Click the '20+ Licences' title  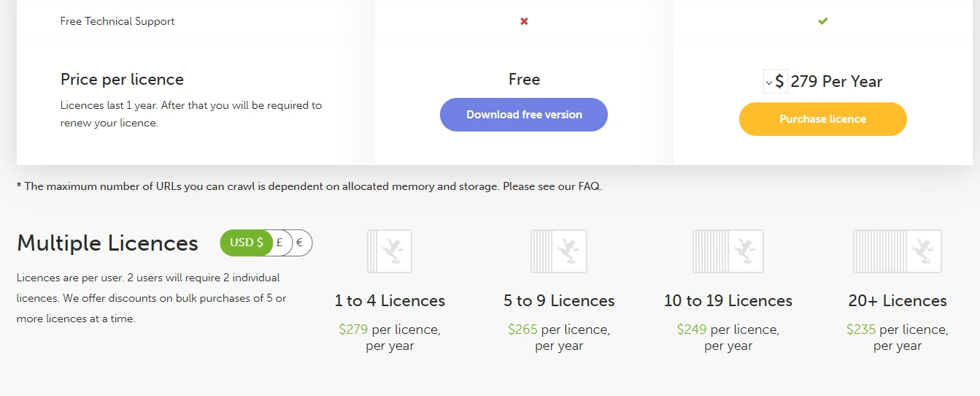[898, 301]
